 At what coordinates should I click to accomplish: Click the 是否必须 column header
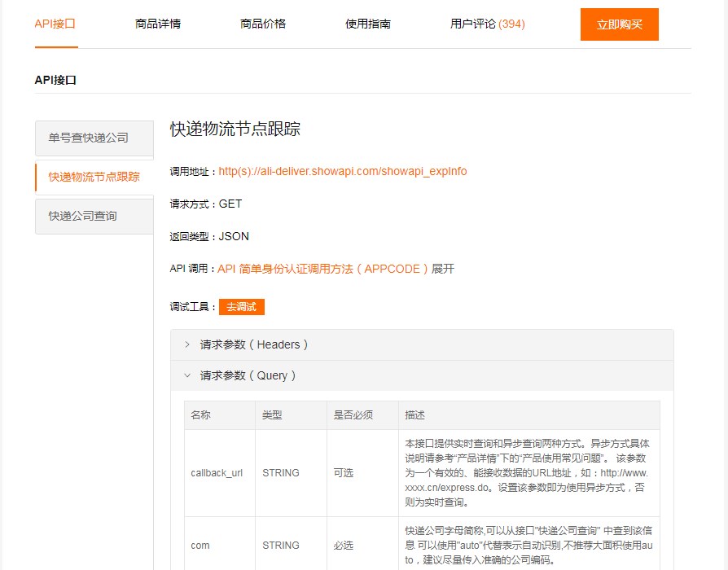(353, 415)
